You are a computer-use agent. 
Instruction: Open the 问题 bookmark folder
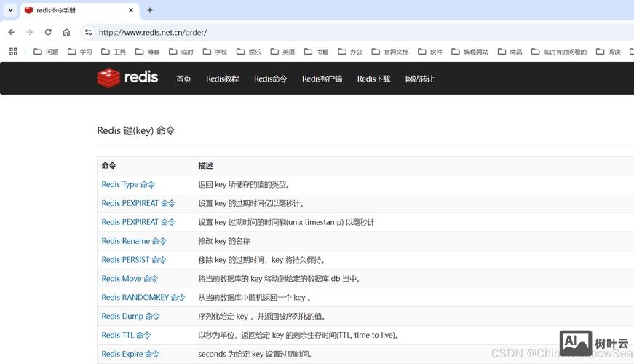46,52
